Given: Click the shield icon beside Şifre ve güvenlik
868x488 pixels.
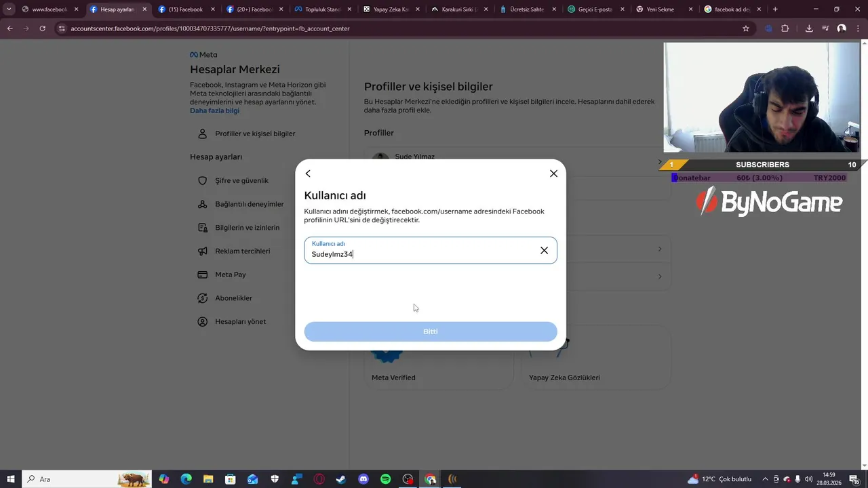Looking at the screenshot, I should pyautogui.click(x=202, y=181).
